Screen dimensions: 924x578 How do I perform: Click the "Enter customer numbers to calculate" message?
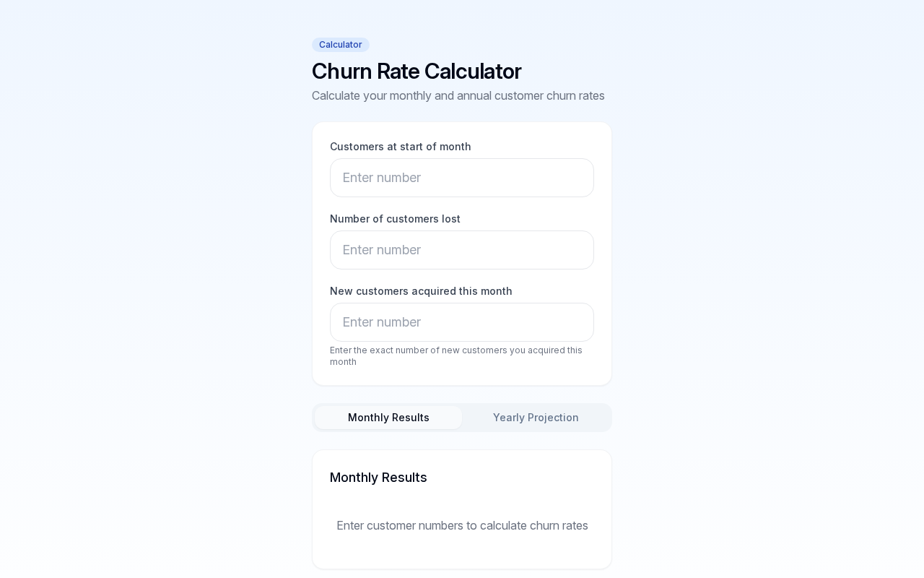[462, 525]
